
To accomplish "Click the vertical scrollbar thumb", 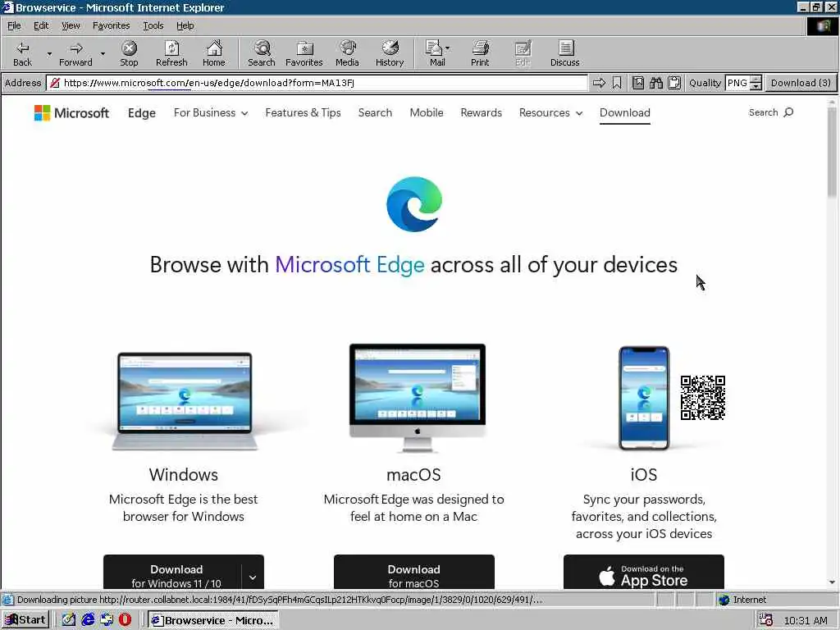I will tap(832, 153).
